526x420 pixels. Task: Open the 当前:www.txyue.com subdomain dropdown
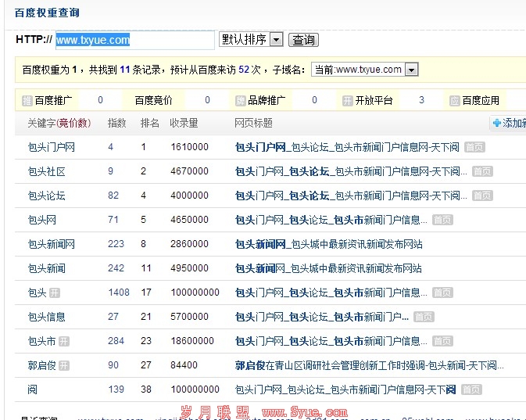[x=365, y=70]
